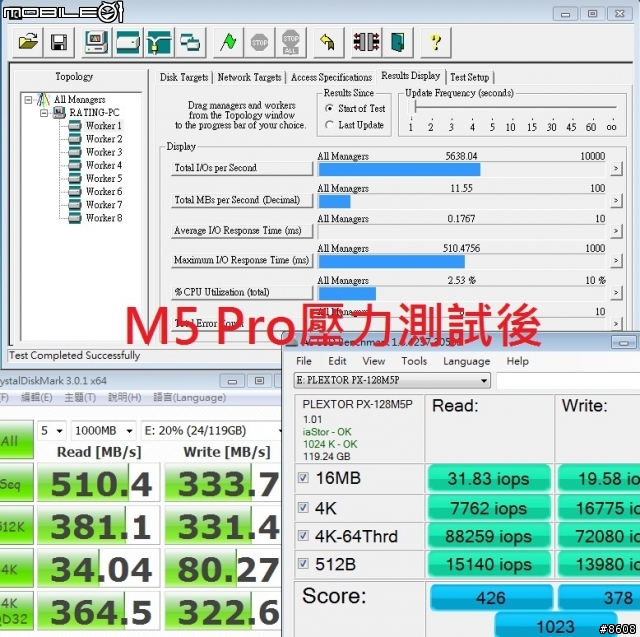
Task: Select Worker 4 in Topology tree
Action: 104,165
